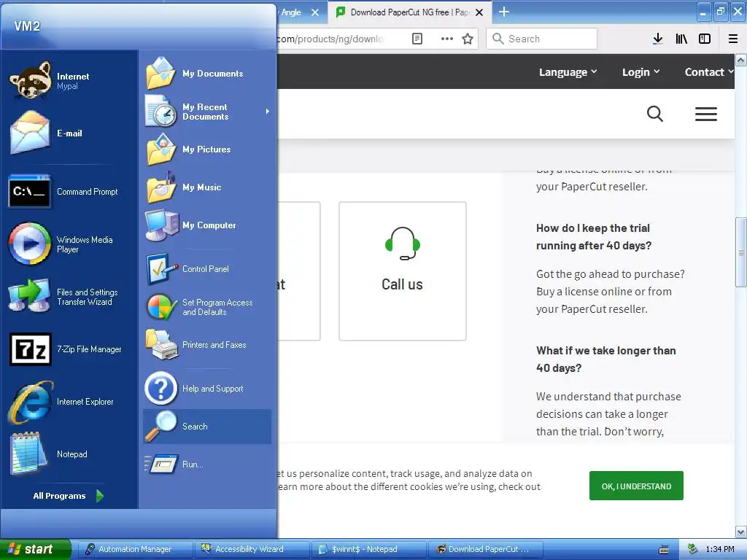Open Control Panel
Viewport: 747px width, 560px height.
click(206, 269)
